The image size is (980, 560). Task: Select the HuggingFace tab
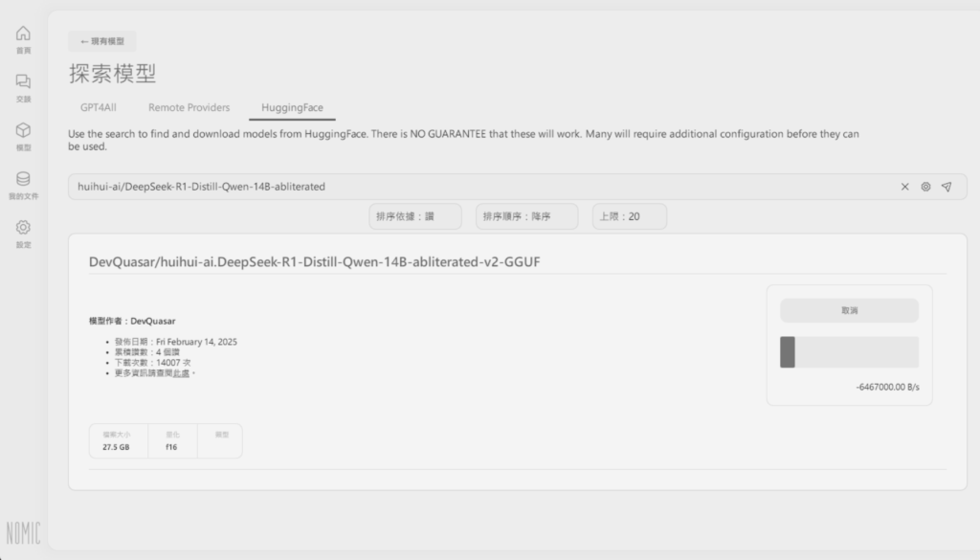292,107
